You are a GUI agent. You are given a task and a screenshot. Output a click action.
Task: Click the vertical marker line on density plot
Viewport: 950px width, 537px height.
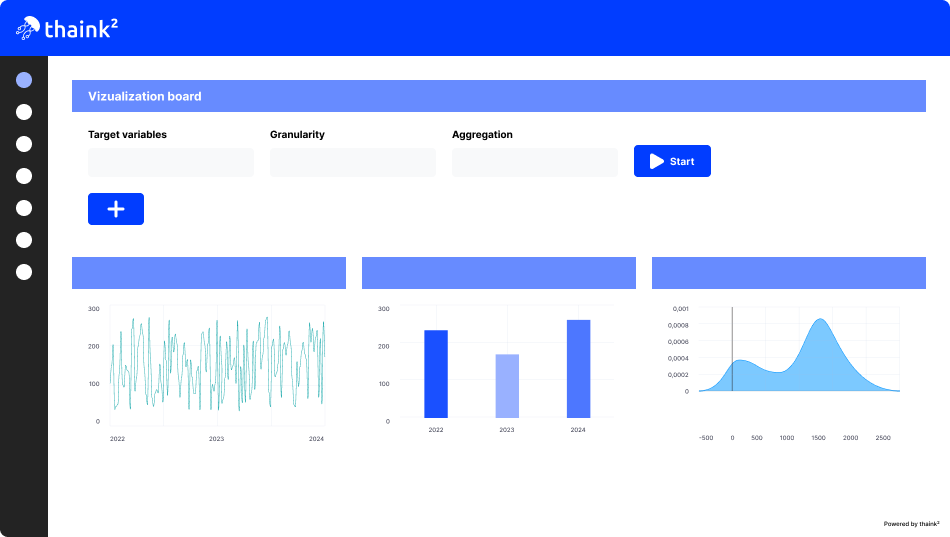click(732, 350)
